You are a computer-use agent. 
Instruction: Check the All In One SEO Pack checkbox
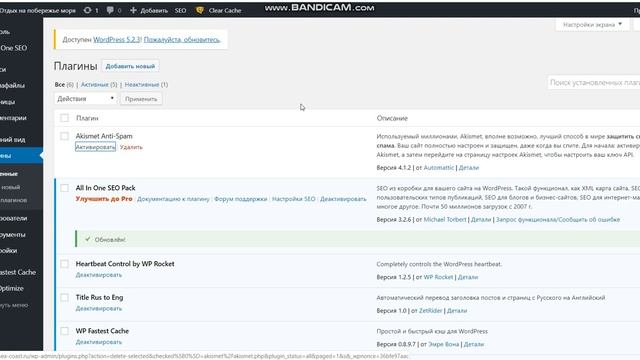coord(64,188)
